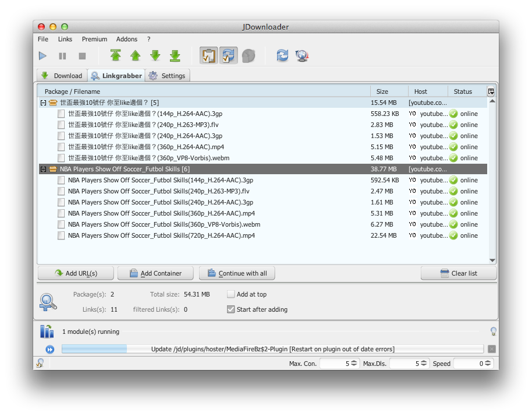Image resolution: width=532 pixels, height=416 pixels.
Task: Check box for 世盃 240p_H.263-MP3 flv file
Action: click(x=61, y=125)
